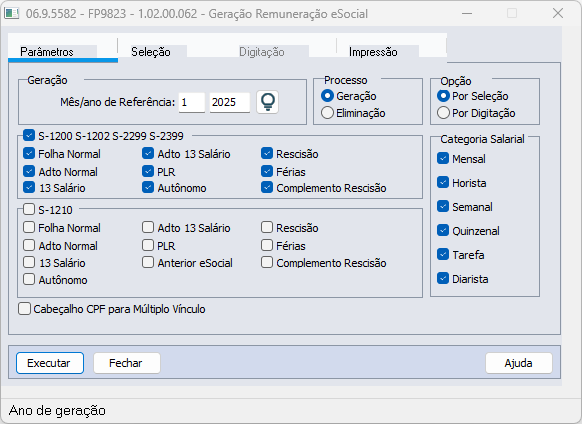Uncheck the Tarefa salary category

coord(443,254)
